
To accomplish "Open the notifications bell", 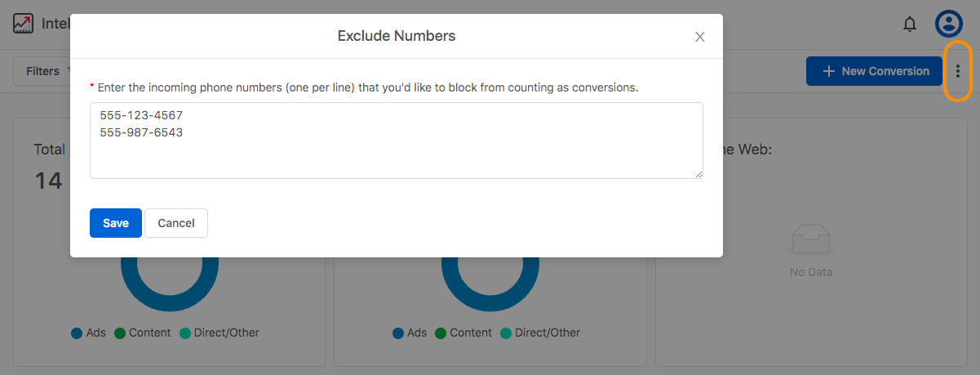I will [x=910, y=25].
